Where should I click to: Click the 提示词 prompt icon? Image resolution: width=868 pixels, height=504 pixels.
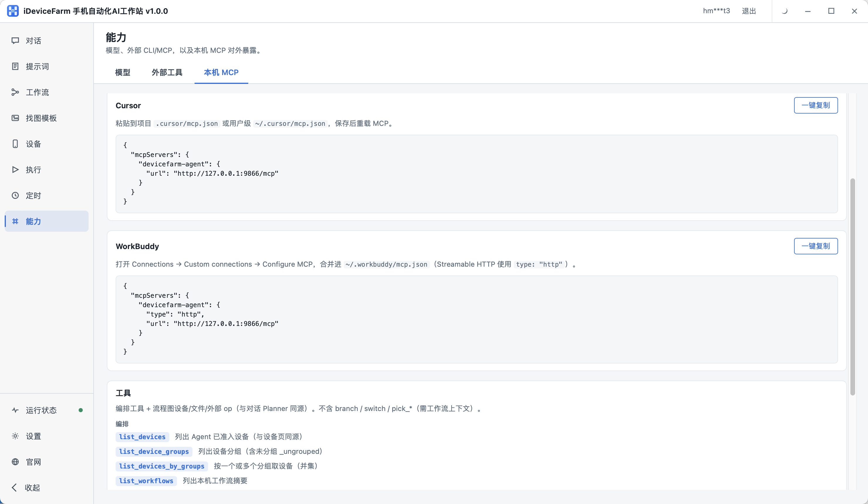tap(15, 66)
